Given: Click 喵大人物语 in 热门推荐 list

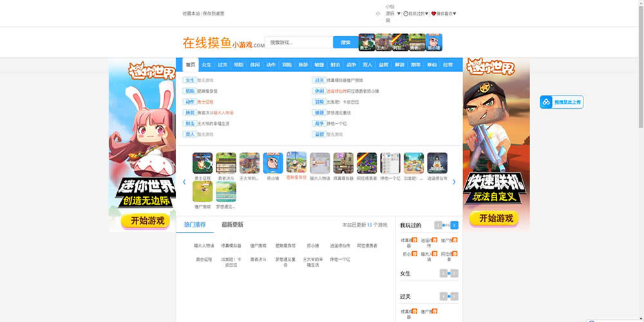Looking at the screenshot, I should (x=204, y=245).
